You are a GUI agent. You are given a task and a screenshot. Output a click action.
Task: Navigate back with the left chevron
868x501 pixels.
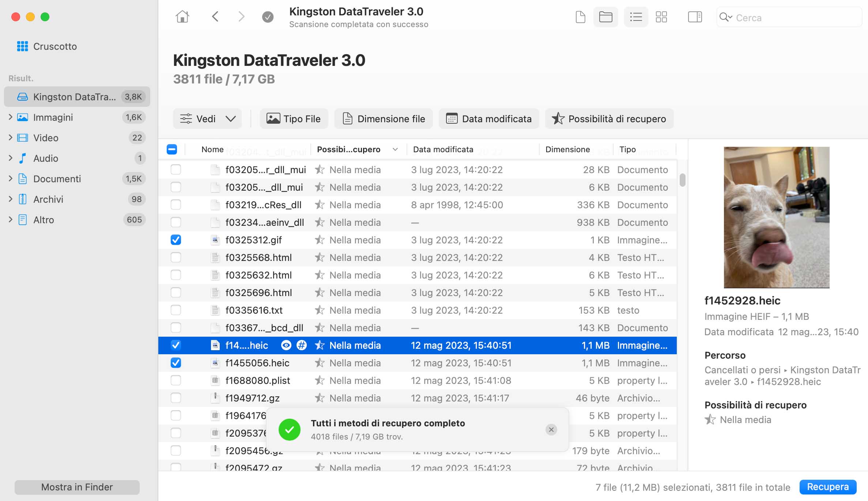coord(215,17)
